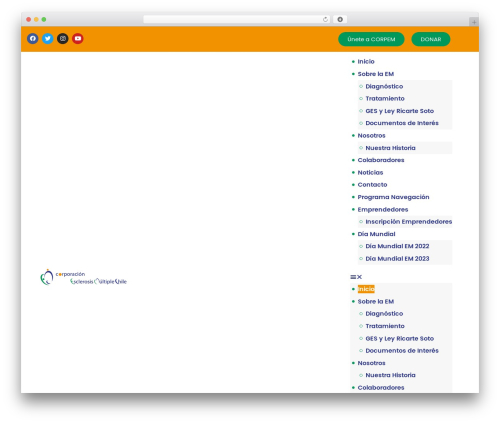Open Sobre la EM in lower menu
Screen dimensions: 500x423
click(x=376, y=302)
